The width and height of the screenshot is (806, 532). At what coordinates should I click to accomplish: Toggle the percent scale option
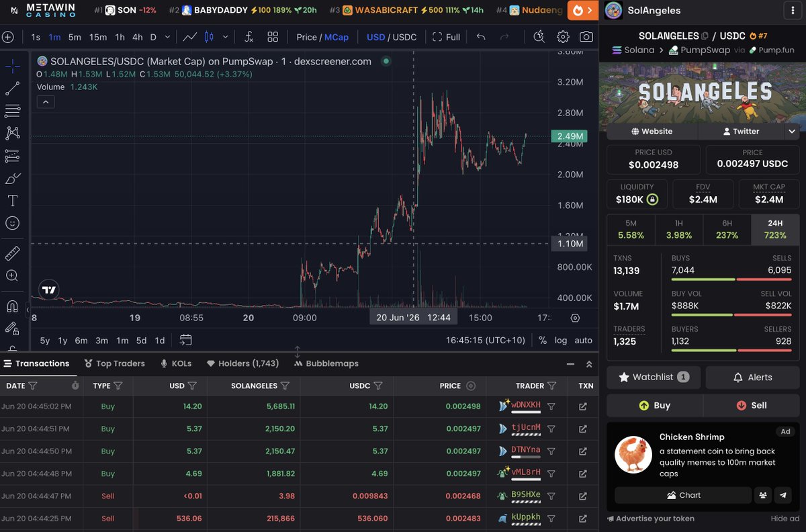pyautogui.click(x=543, y=341)
